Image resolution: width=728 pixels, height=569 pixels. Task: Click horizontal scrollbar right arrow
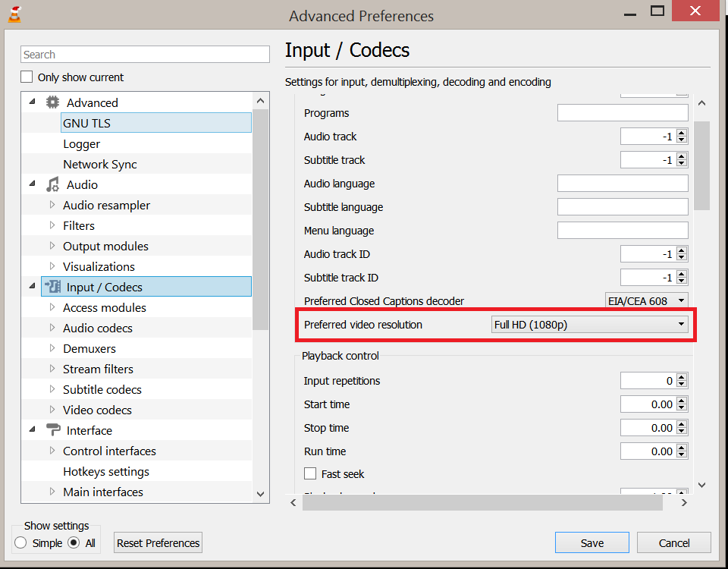684,502
